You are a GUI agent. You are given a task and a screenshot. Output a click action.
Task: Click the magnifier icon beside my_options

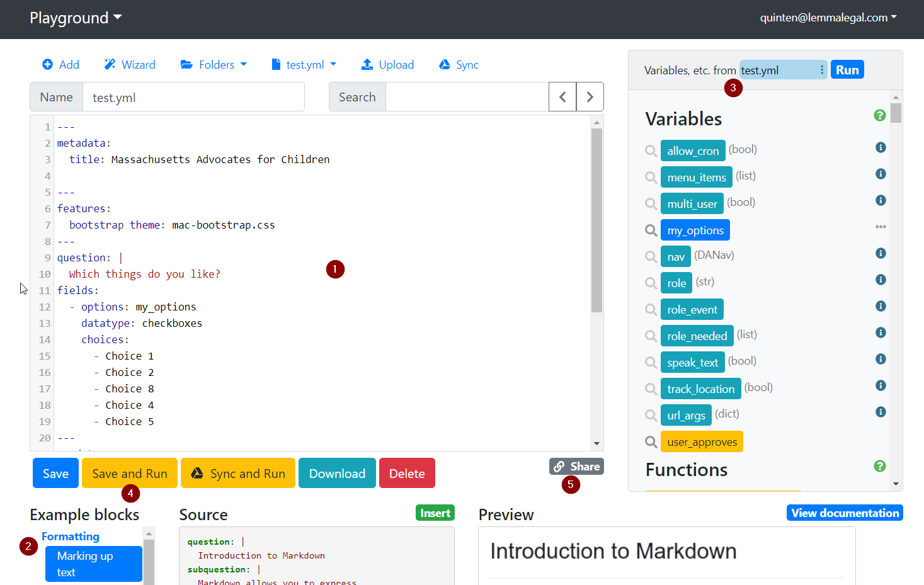[651, 230]
